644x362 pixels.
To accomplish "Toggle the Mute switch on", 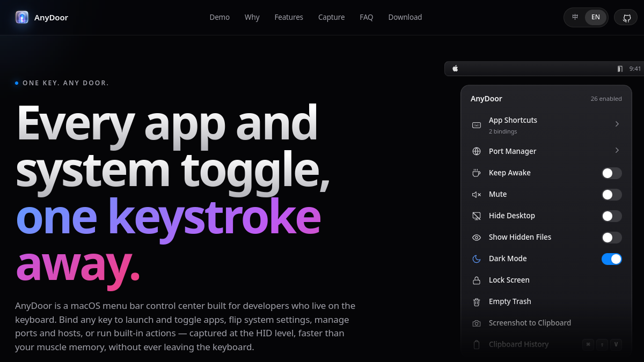I will point(612,195).
